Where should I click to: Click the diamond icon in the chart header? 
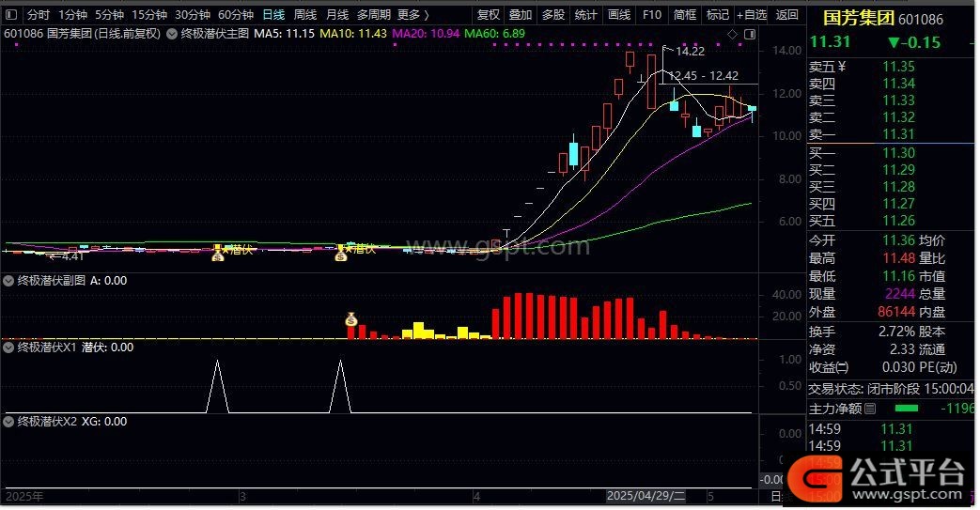(x=733, y=34)
